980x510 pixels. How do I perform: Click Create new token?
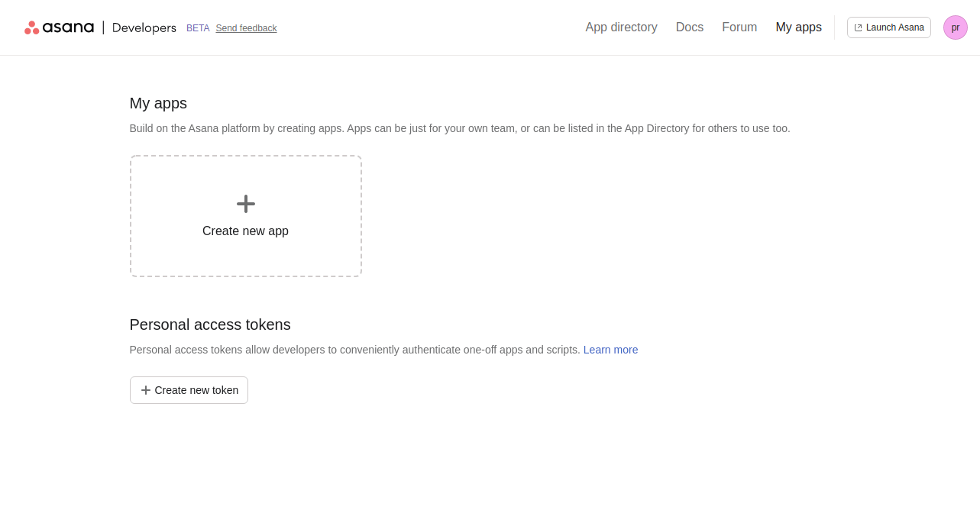point(189,390)
